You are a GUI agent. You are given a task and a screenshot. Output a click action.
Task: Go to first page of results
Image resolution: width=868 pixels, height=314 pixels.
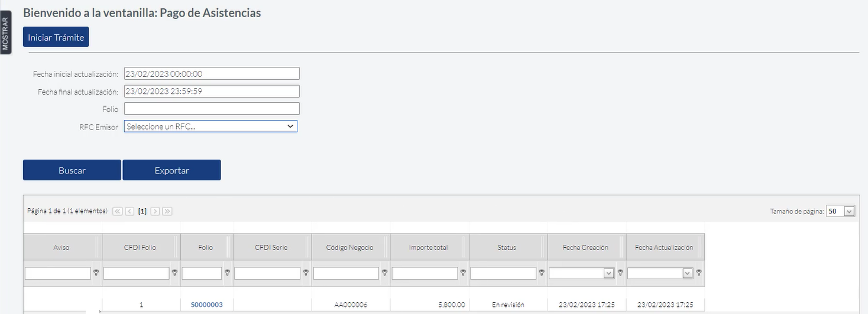pos(117,211)
